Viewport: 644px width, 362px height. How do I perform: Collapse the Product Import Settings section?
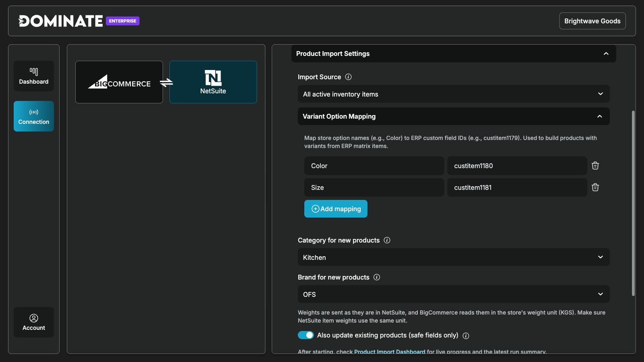tap(454, 53)
